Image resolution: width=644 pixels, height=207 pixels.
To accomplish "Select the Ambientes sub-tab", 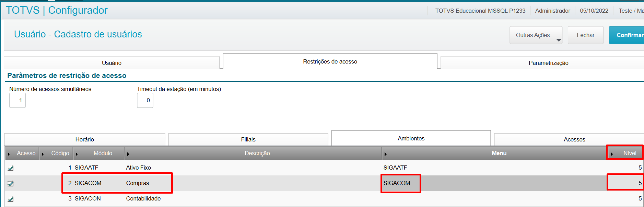I will [411, 138].
